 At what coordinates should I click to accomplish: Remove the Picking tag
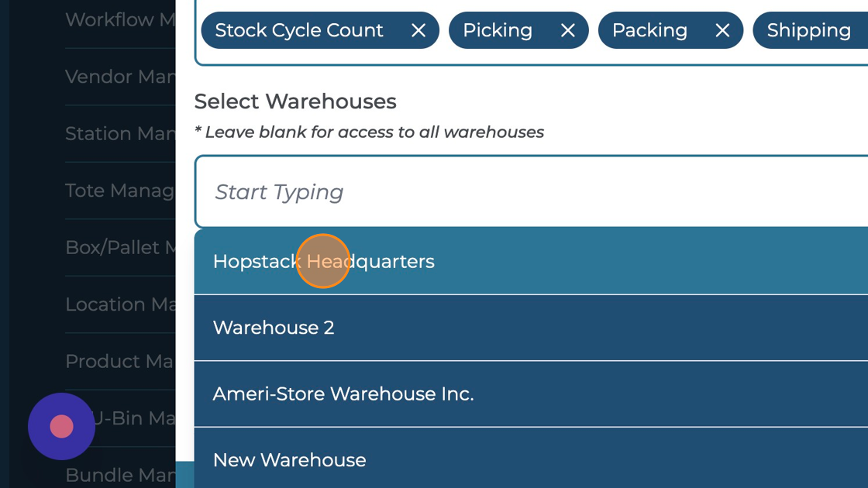point(568,30)
